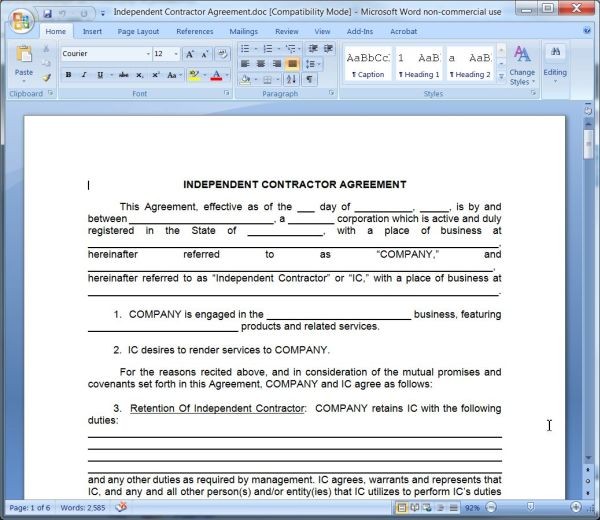Viewport: 600px width, 520px height.
Task: Align text right
Action: 277,64
